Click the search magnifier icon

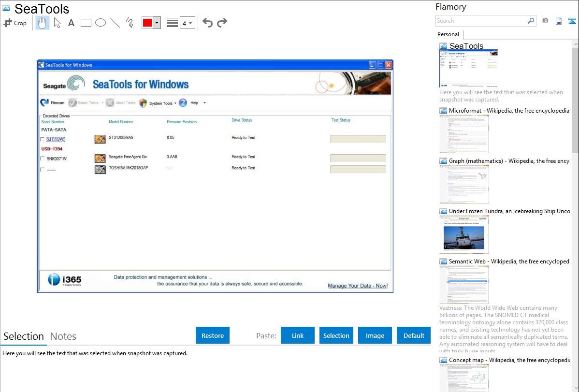point(531,21)
